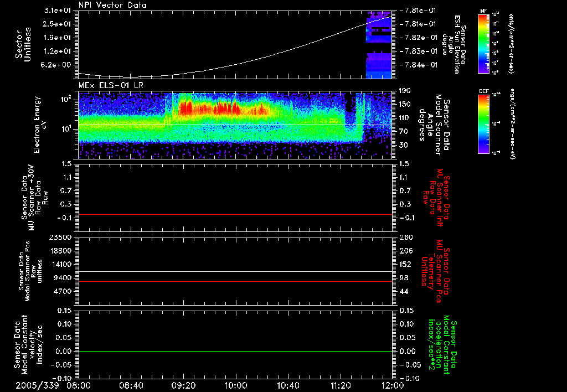
Task: Click the '14100' scanner position tick
Action: [60, 264]
